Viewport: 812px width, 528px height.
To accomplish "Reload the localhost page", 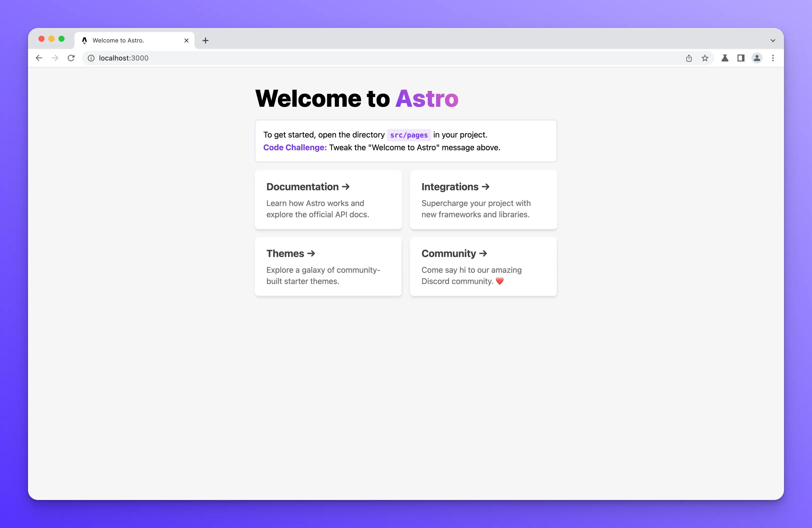I will (71, 58).
